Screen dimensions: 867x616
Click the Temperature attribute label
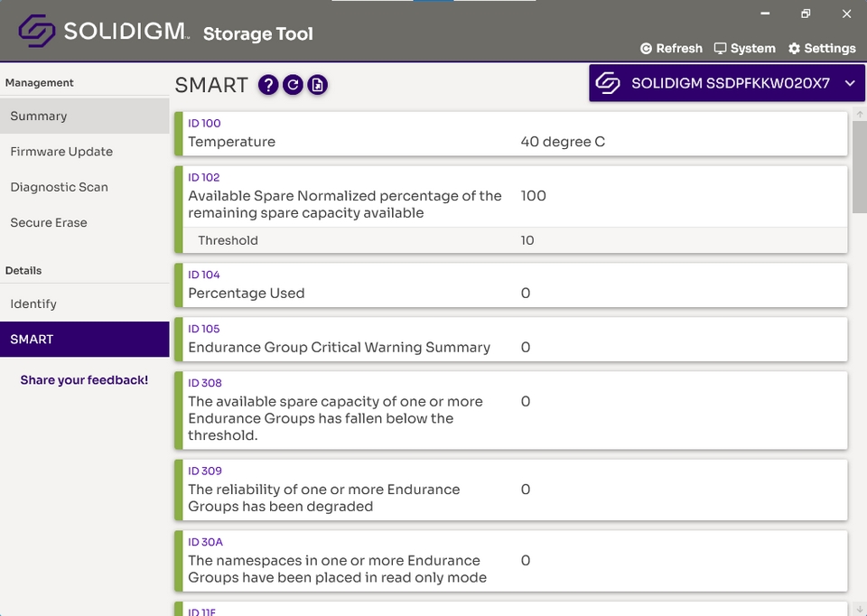click(x=232, y=142)
